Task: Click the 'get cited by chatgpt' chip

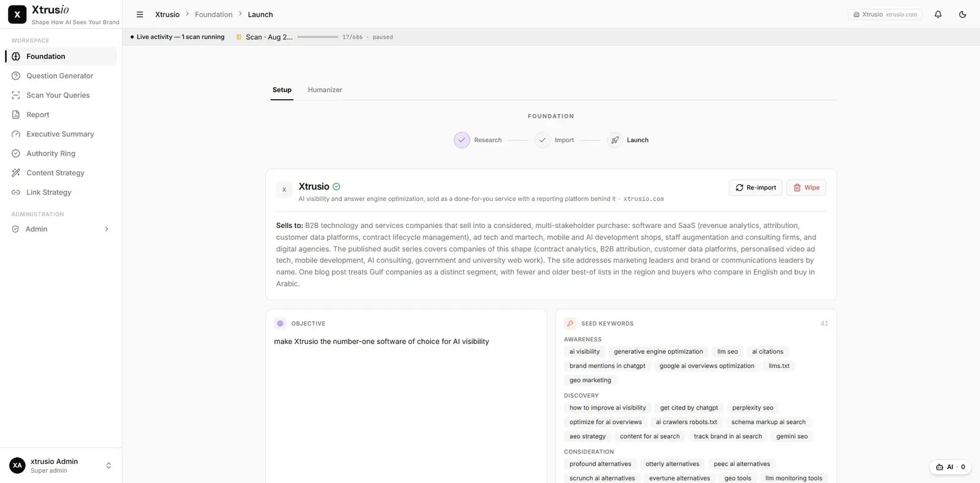Action: tap(689, 408)
